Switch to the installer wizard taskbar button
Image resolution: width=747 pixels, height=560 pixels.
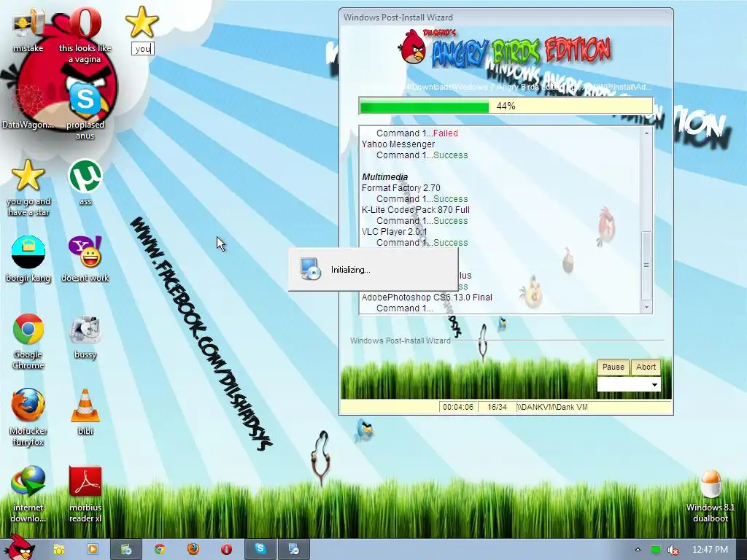pos(294,550)
